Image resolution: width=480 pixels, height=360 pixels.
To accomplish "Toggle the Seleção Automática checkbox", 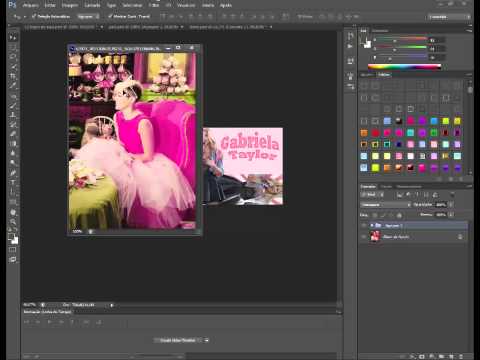I will [x=34, y=16].
